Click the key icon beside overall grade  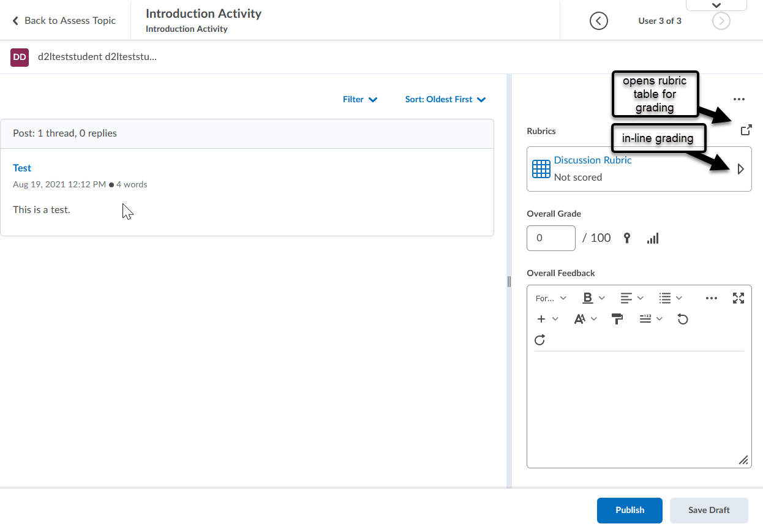(627, 238)
